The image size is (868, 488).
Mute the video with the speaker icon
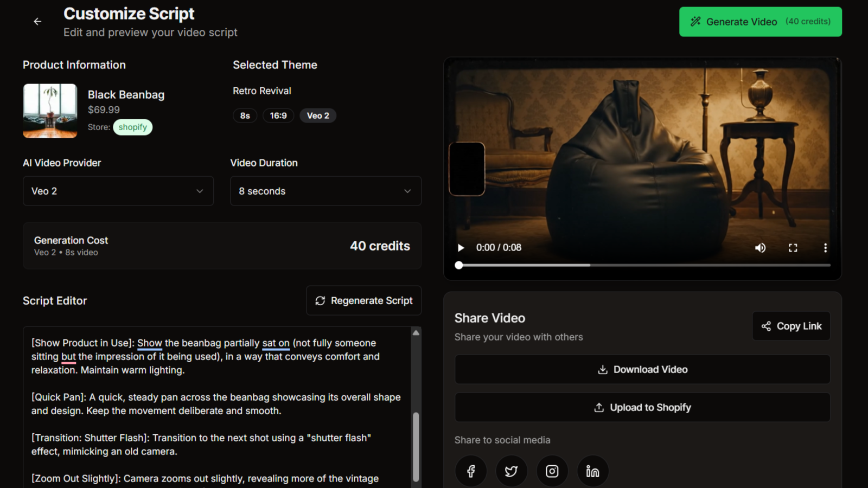(x=760, y=248)
